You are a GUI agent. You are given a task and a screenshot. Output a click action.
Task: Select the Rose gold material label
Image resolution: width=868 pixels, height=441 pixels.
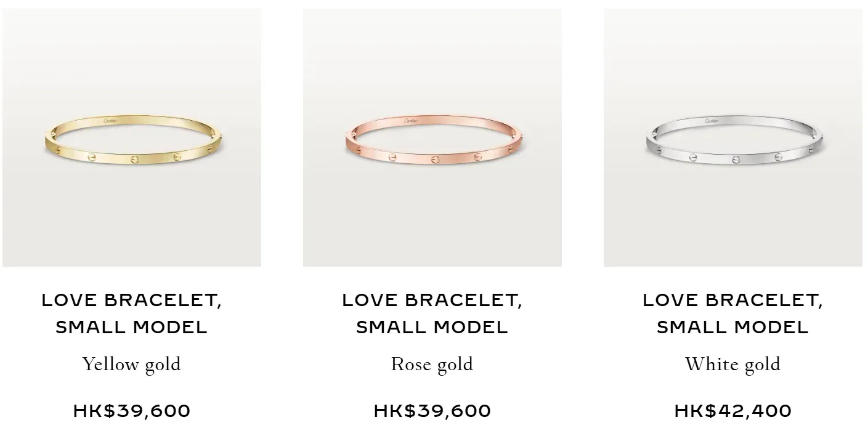click(x=432, y=364)
